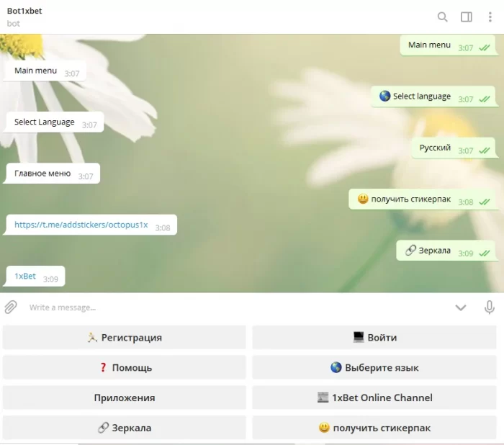Select the incoming 'Main menu' message

click(45, 71)
